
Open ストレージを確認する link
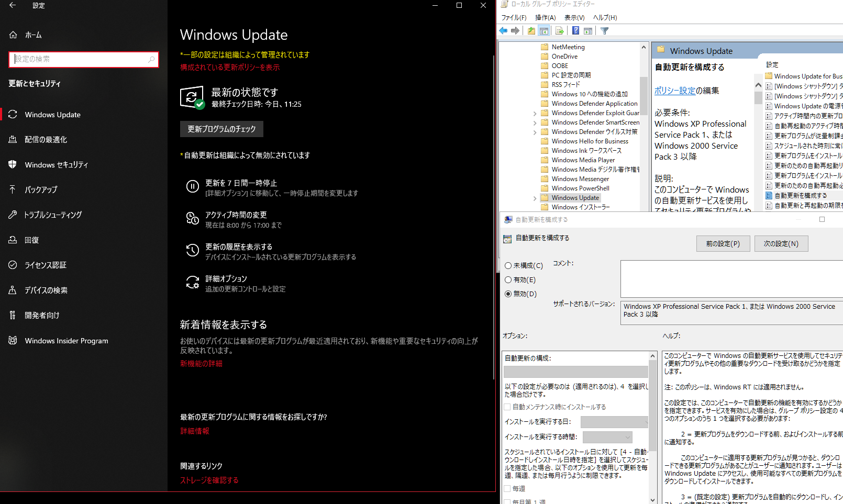(x=209, y=480)
